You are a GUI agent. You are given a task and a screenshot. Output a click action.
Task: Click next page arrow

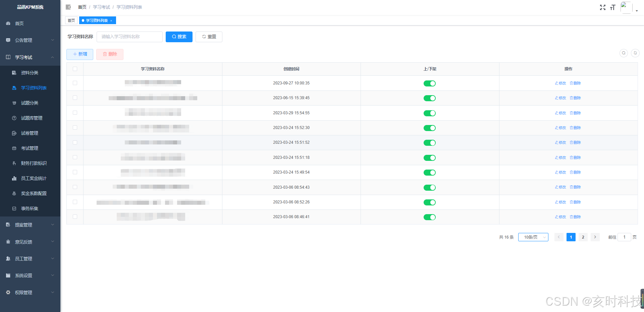[x=595, y=237]
